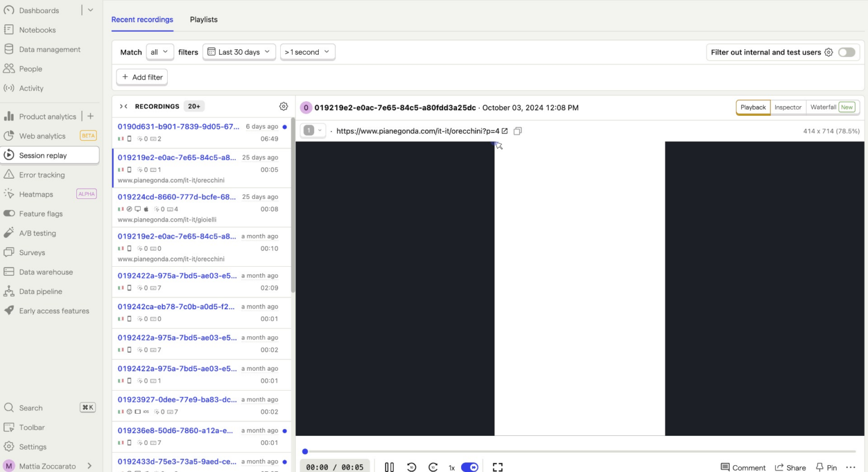The height and width of the screenshot is (472, 868).
Task: Change the 1x playback speed
Action: point(452,467)
